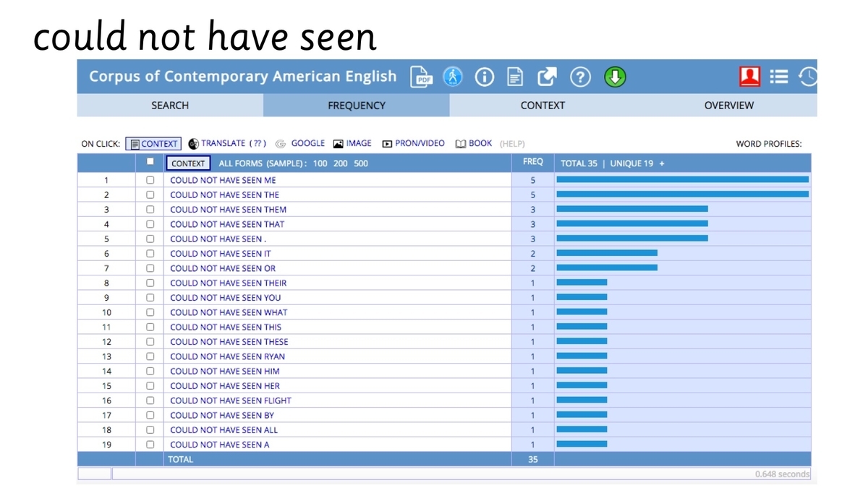Check the box for COULD NOT HAVE SEEN ME

150,180
